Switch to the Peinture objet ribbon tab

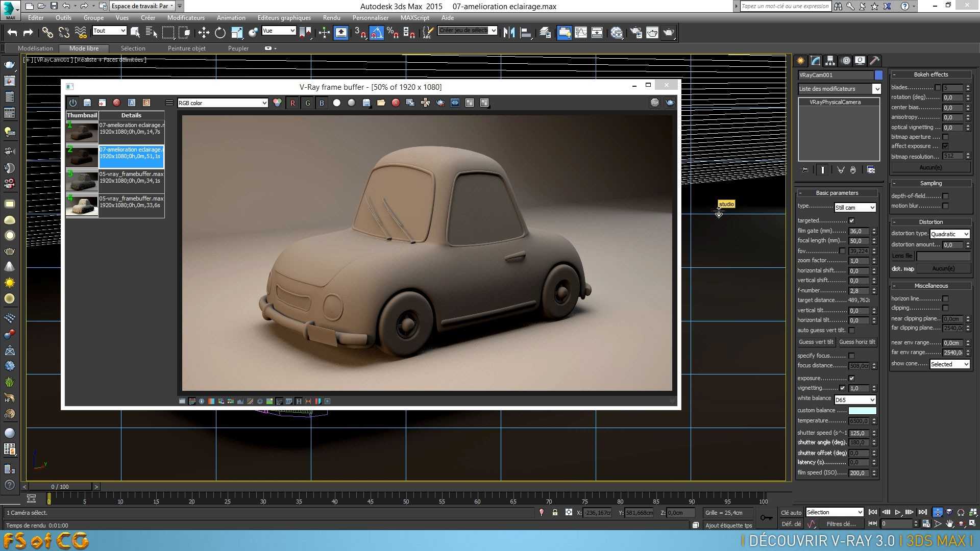187,48
